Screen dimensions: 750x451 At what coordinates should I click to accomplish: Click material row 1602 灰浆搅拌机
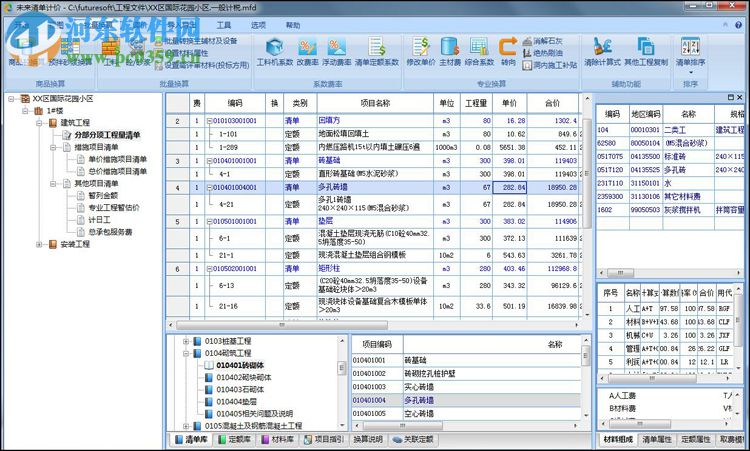670,210
